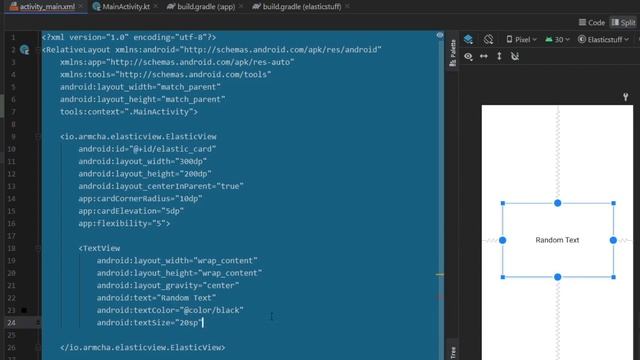Click the bottom-left resize handle of card
The width and height of the screenshot is (640, 360).
(x=503, y=277)
